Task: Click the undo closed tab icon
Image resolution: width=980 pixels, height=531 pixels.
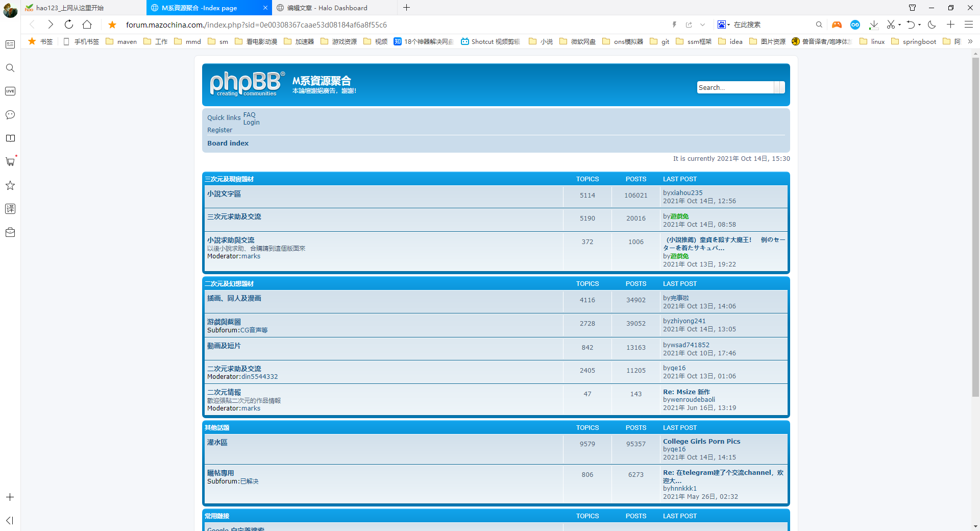Action: [x=911, y=25]
